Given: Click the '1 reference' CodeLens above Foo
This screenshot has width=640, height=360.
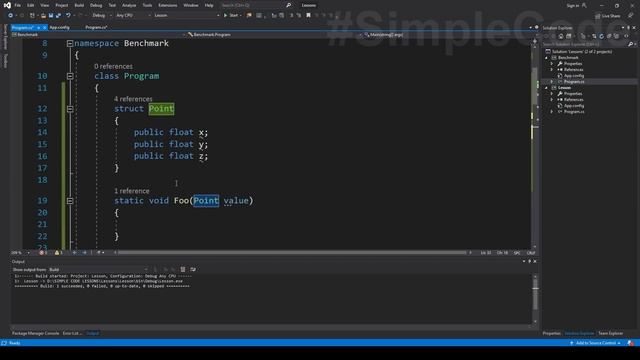Looking at the screenshot, I should tap(132, 191).
